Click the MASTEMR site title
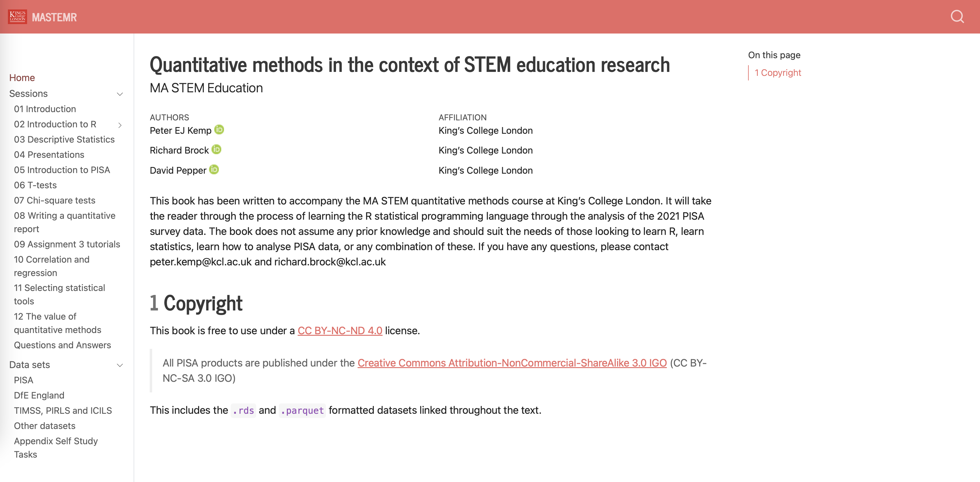Screen dimensions: 980x482 54,17
